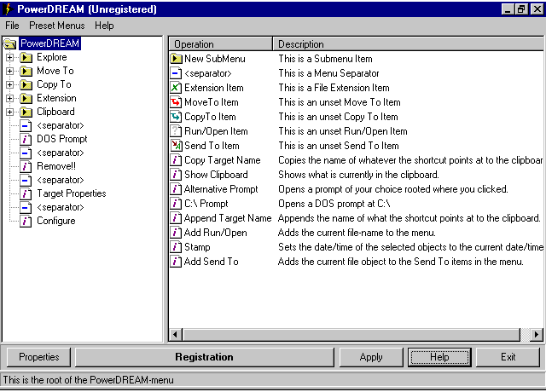Image resolution: width=546 pixels, height=392 pixels.
Task: Select the DOS Prompt icon in tree
Action: click(26, 139)
